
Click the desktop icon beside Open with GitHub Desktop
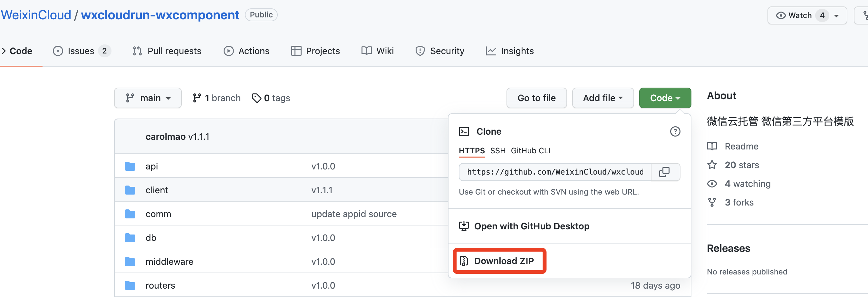click(x=464, y=226)
